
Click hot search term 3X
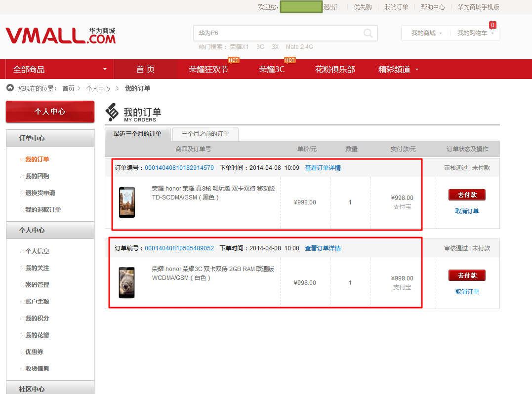click(x=275, y=47)
